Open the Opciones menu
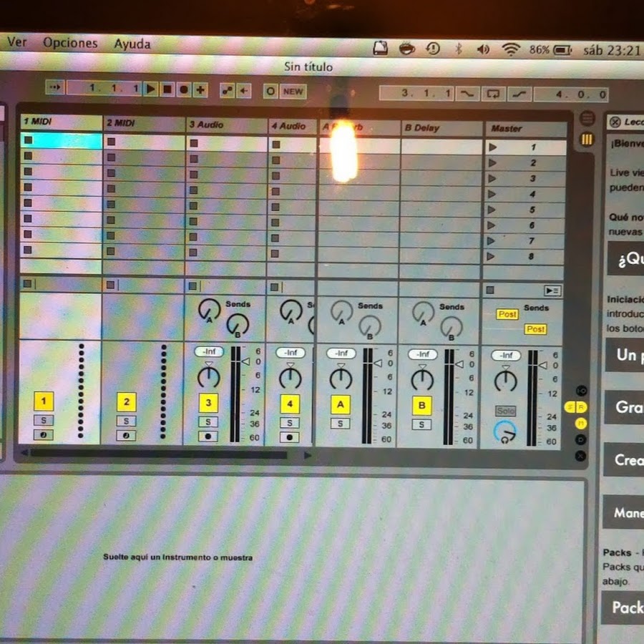This screenshot has width=644, height=644. [70, 43]
